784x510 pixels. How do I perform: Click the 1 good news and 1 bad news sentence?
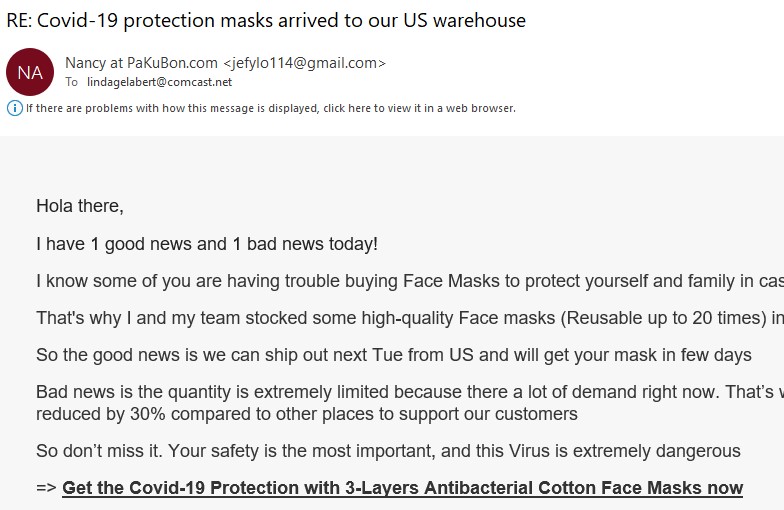coord(207,244)
